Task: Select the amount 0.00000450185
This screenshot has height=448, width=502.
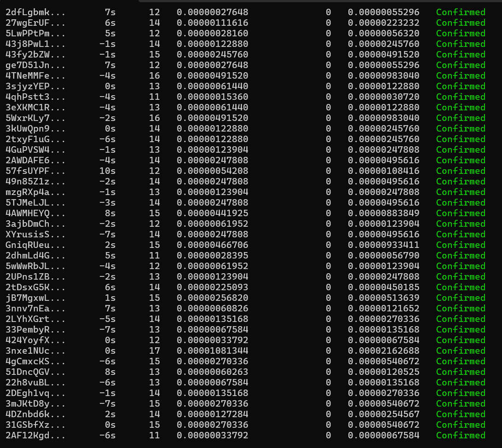Action: (384, 287)
